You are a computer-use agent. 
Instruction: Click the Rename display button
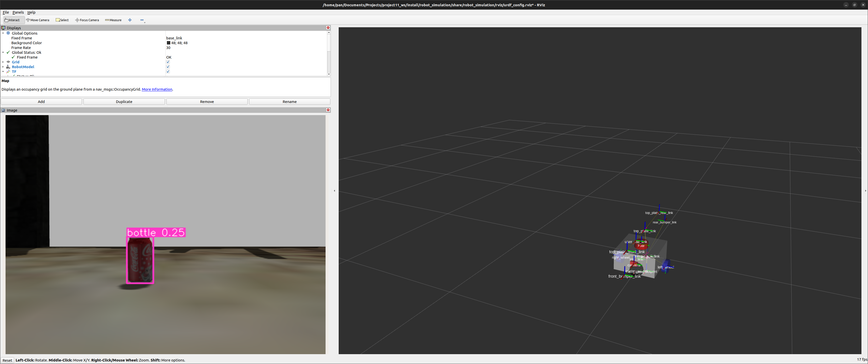coord(290,101)
